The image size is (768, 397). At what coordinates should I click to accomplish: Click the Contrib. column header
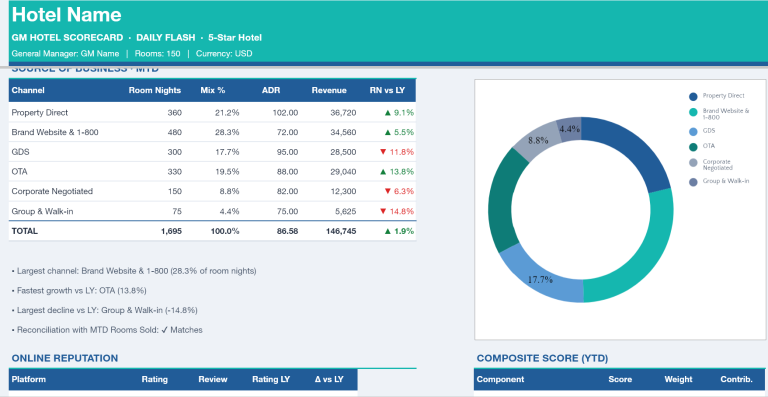[736, 379]
